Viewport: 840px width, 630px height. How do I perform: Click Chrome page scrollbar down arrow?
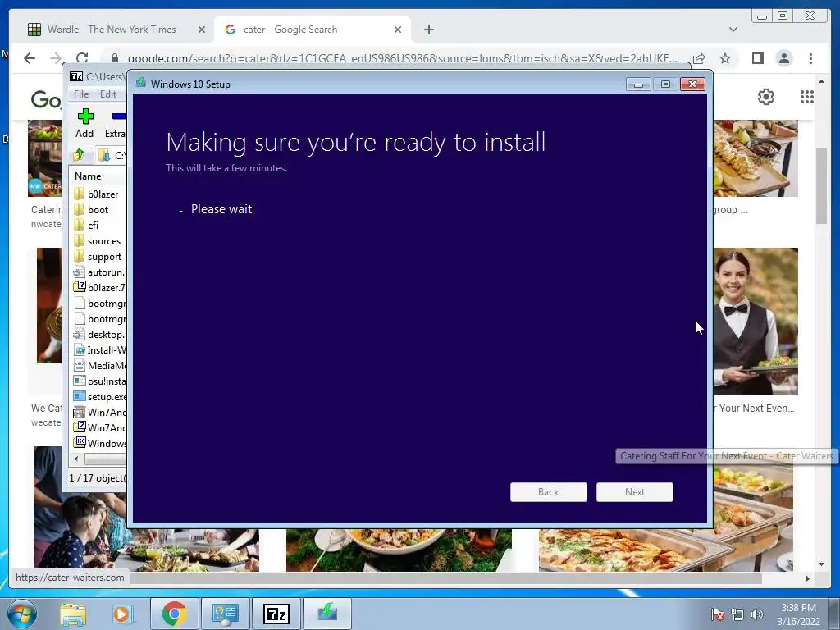point(821,564)
